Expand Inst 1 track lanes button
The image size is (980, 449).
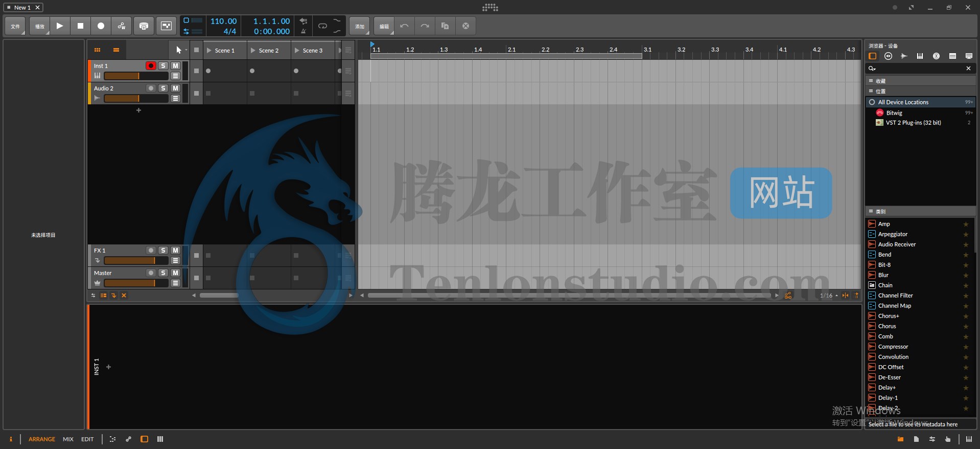175,76
